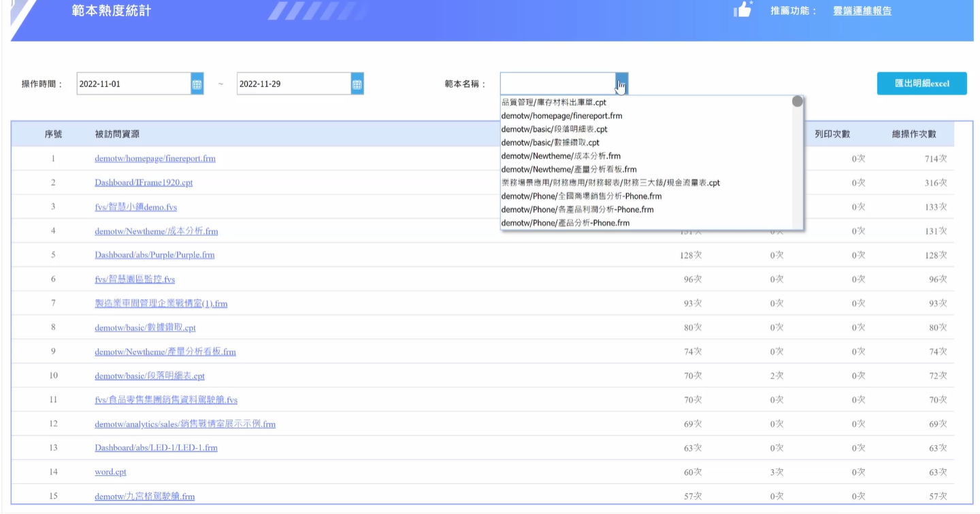
Task: Click the 匯出明細excel export button
Action: pyautogui.click(x=921, y=83)
